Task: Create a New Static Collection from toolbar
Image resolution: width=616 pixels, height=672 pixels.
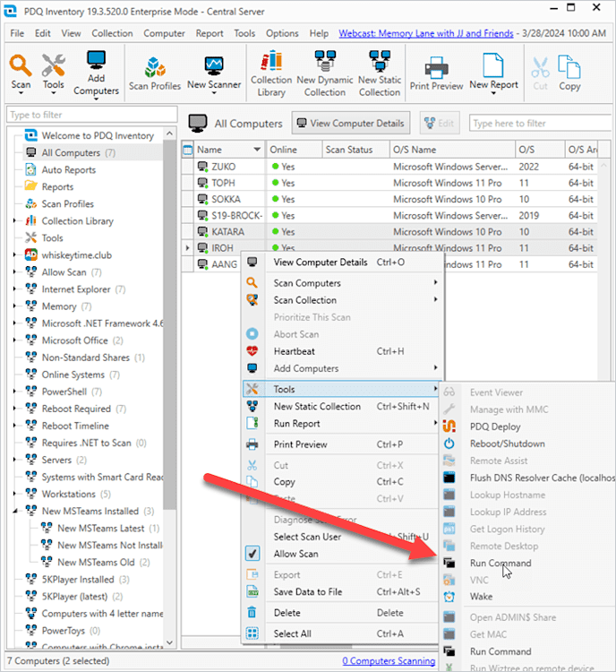Action: tap(380, 60)
